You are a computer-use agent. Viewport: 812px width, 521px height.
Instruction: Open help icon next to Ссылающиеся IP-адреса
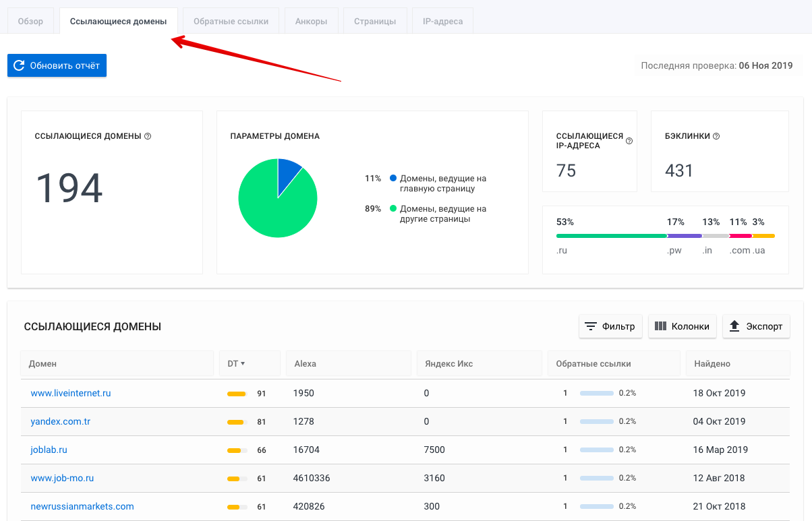[629, 141]
